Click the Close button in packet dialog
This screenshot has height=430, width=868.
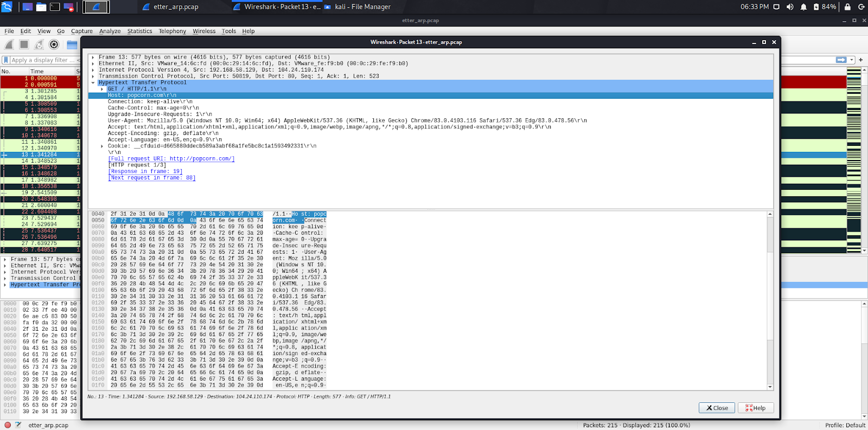[717, 408]
